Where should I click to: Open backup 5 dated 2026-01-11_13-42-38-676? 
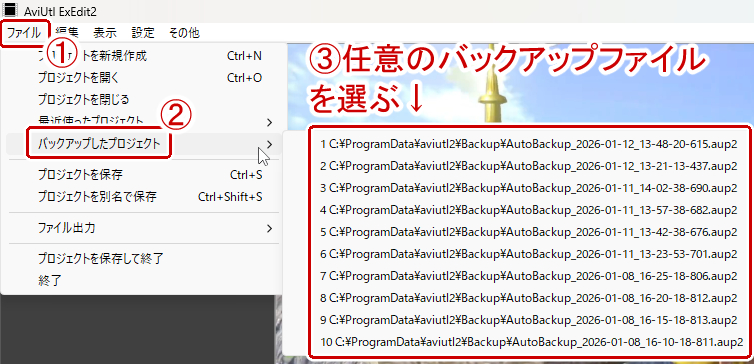(x=528, y=233)
